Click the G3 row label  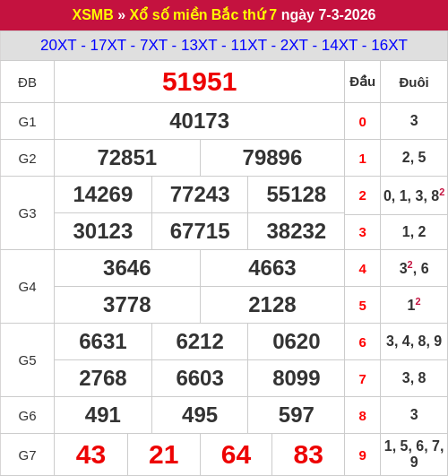[27, 213]
